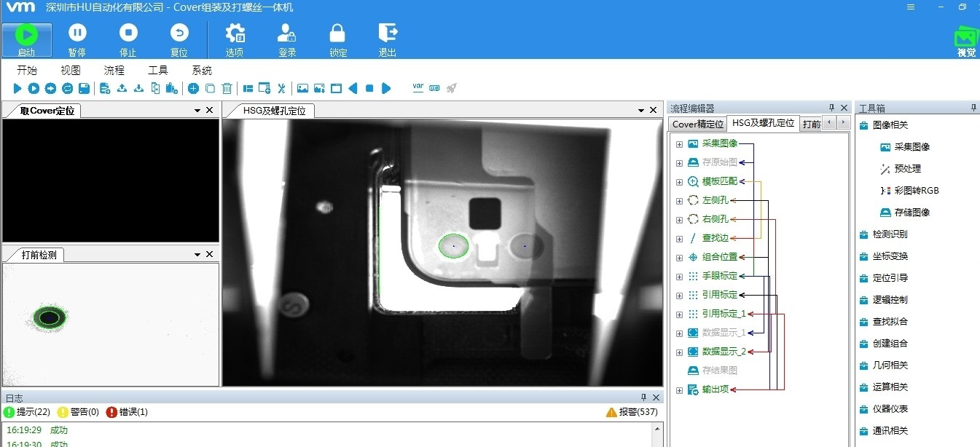980x447 pixels.
Task: Open the 工具 menu
Action: (x=158, y=71)
